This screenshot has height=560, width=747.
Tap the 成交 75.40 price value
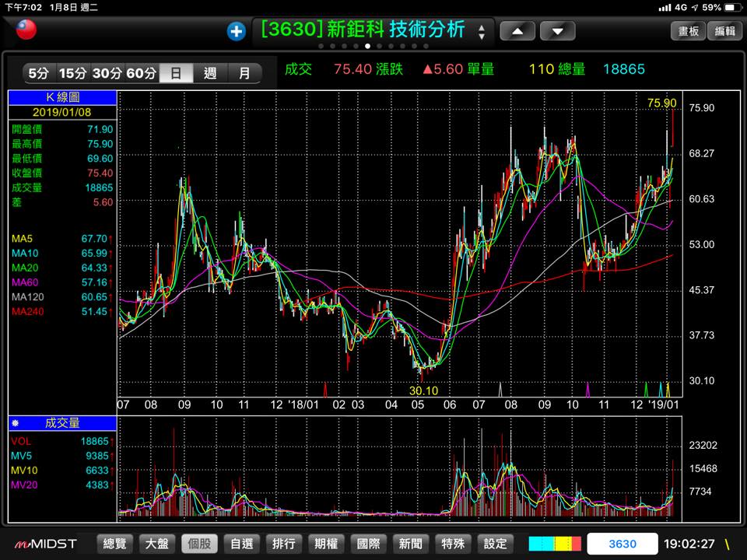pyautogui.click(x=352, y=69)
